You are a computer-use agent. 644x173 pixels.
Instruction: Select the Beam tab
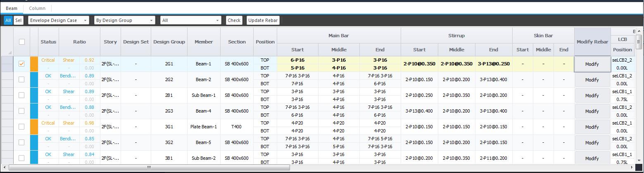coord(12,8)
